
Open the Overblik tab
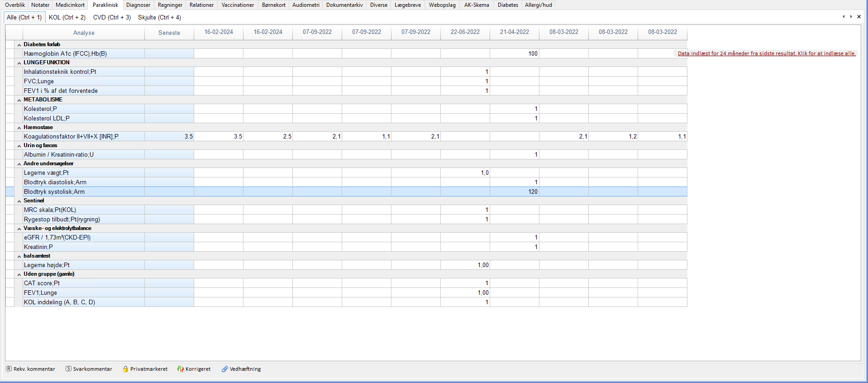point(15,5)
